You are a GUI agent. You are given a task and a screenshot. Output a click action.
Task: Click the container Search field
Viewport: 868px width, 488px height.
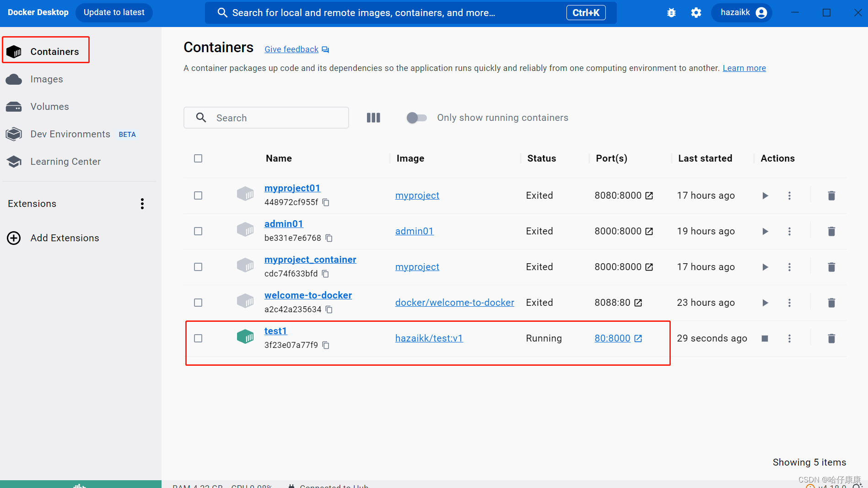point(266,118)
